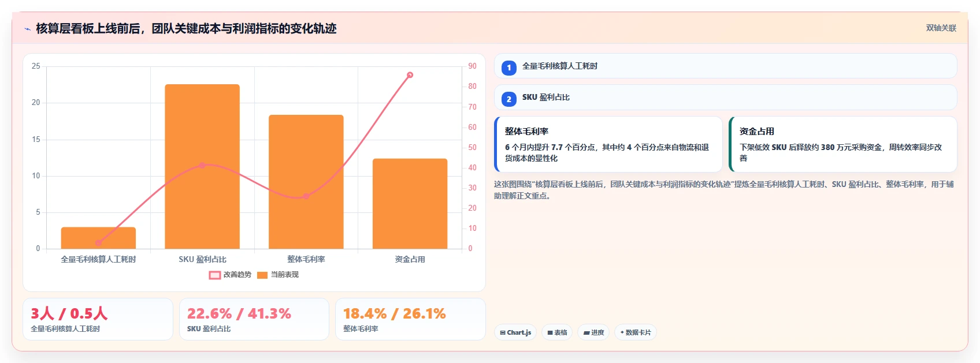Select the 资金占用 orange bar

[410, 204]
